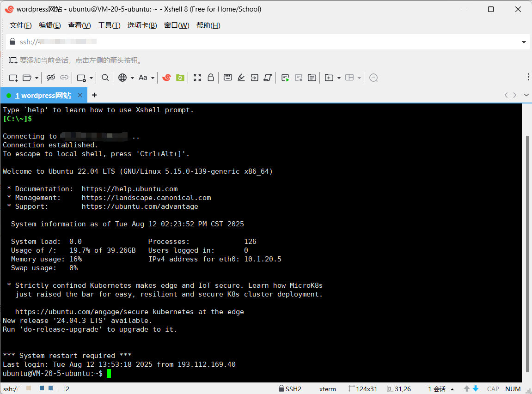
Task: Click the stop logging icon
Action: click(299, 78)
